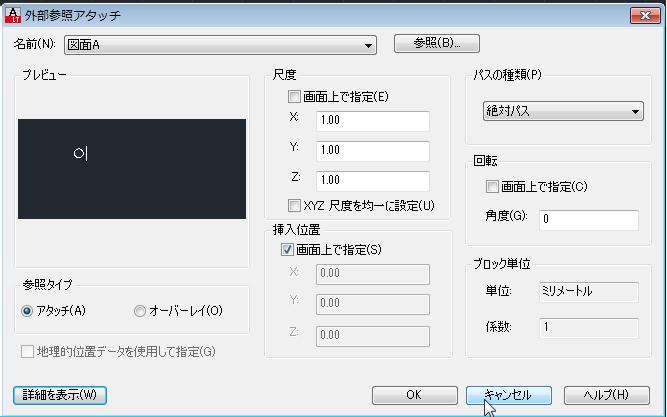The width and height of the screenshot is (667, 417).
Task: Click the キャンセル button
Action: click(509, 395)
